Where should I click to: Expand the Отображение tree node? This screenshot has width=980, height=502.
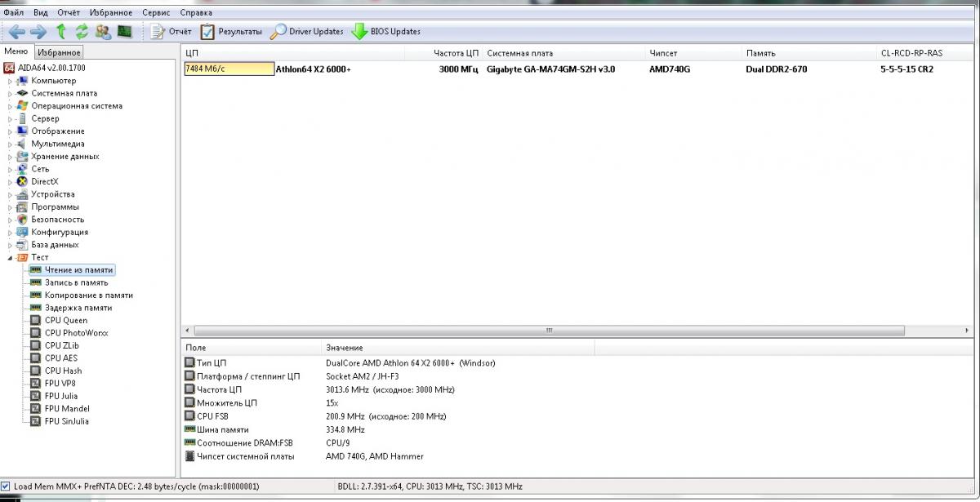(x=10, y=131)
